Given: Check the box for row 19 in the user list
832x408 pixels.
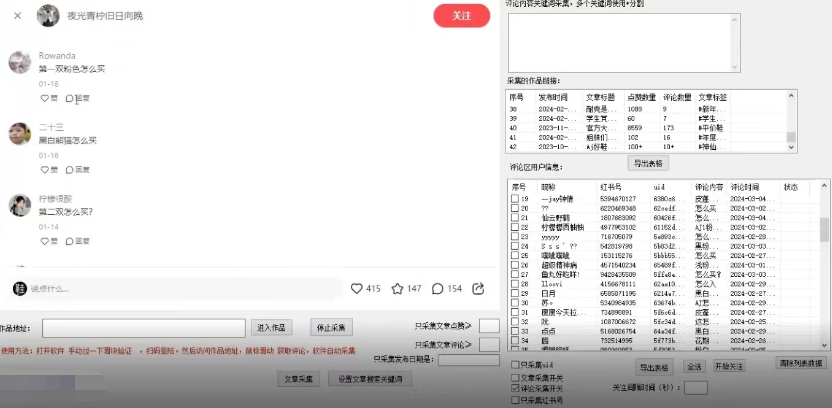Looking at the screenshot, I should [x=515, y=199].
